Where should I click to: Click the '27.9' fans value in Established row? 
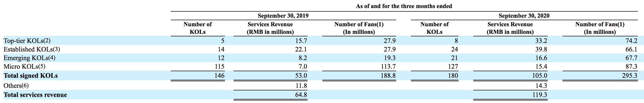(390, 49)
